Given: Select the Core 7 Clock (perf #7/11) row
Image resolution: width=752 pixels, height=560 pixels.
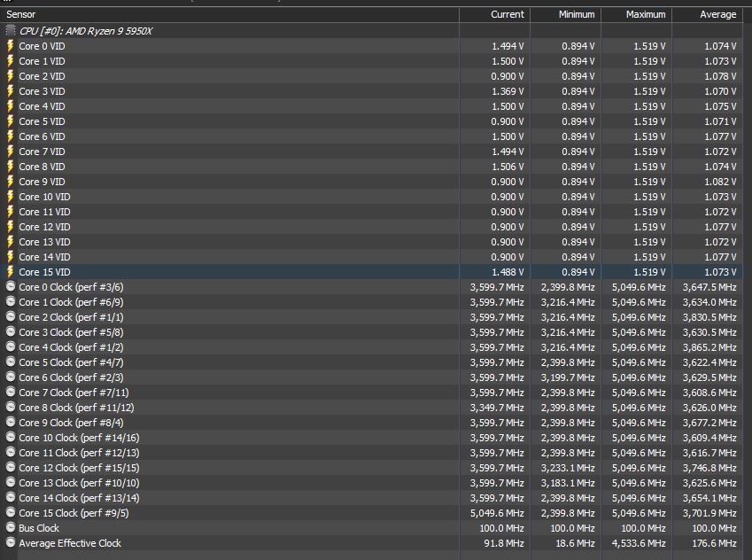Looking at the screenshot, I should 371,393.
